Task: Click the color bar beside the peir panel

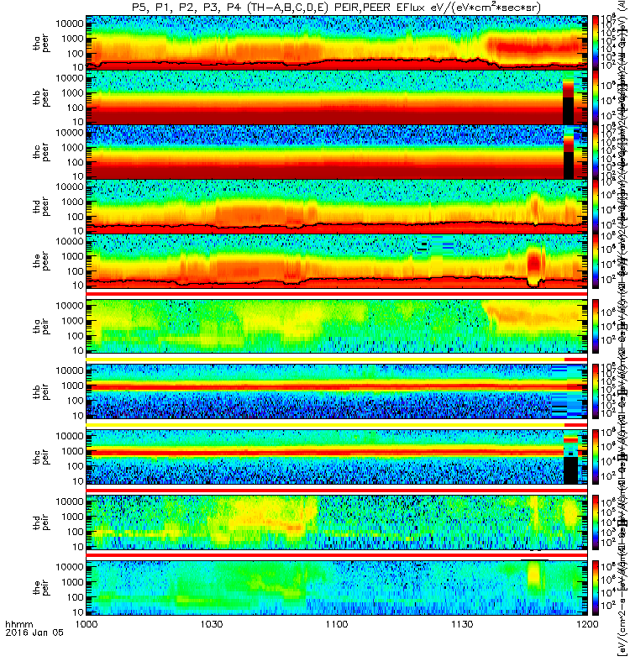Action: 596,588
